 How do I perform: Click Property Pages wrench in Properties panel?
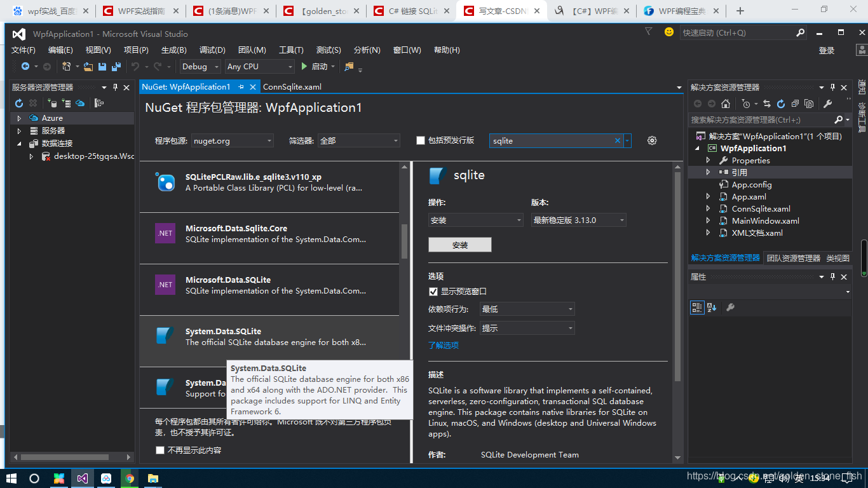click(x=730, y=308)
